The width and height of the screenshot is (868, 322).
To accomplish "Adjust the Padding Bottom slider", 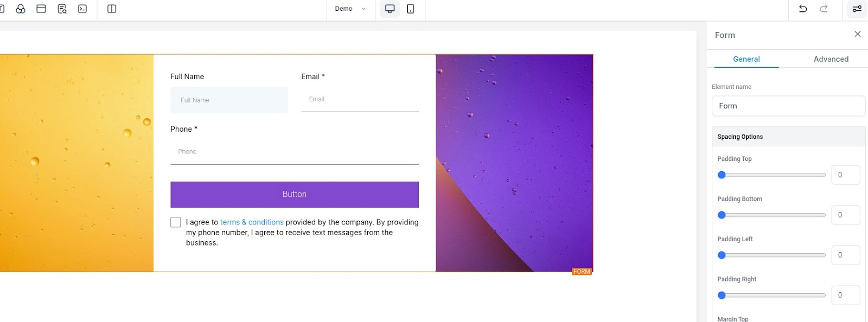I will click(771, 215).
